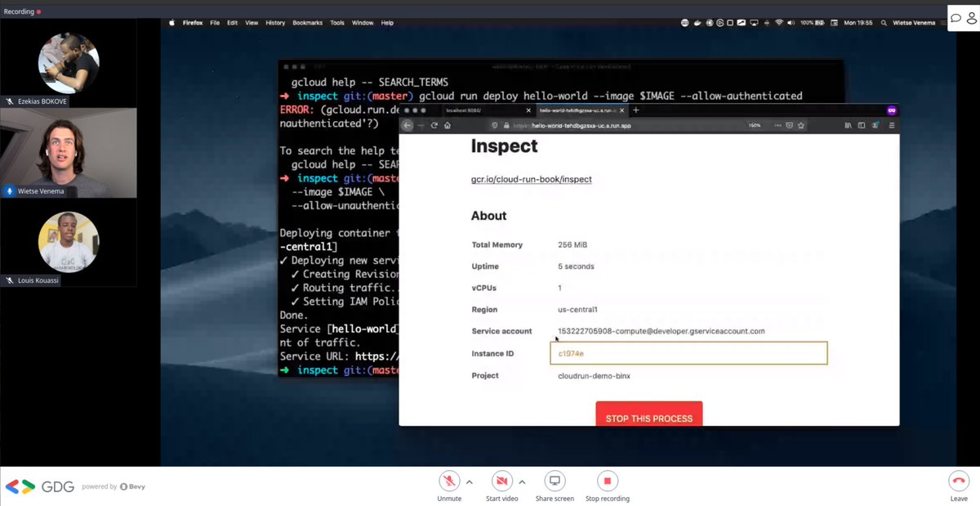Open the File menu

[215, 23]
